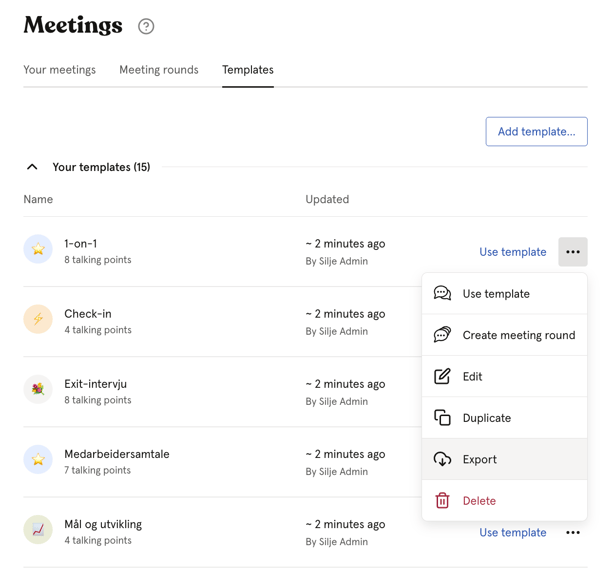Click the 1-on-1 template star icon

pos(38,250)
